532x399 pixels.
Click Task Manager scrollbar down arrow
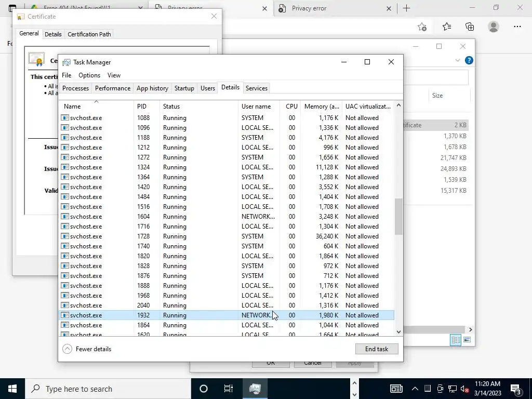pyautogui.click(x=398, y=332)
